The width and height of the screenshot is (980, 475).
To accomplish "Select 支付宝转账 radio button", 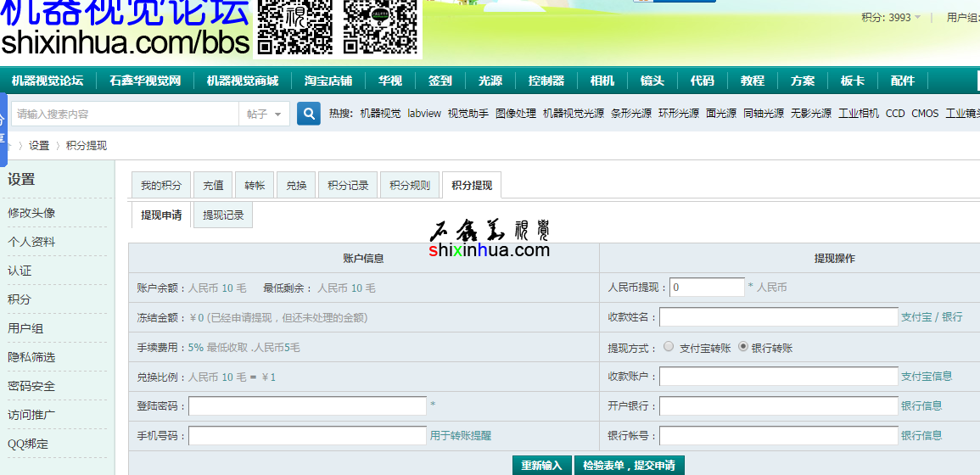I will click(x=669, y=347).
